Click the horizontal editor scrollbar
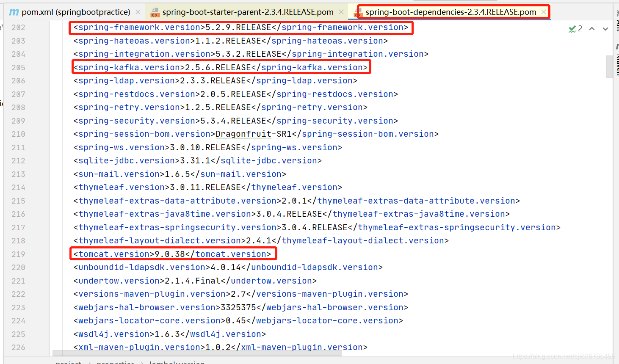 [x=197, y=353]
